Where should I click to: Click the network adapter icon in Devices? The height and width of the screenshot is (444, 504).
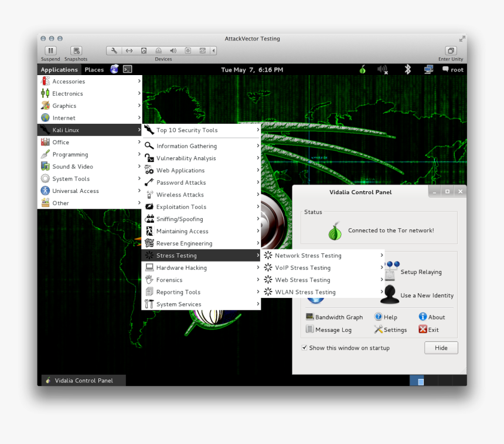tap(129, 50)
